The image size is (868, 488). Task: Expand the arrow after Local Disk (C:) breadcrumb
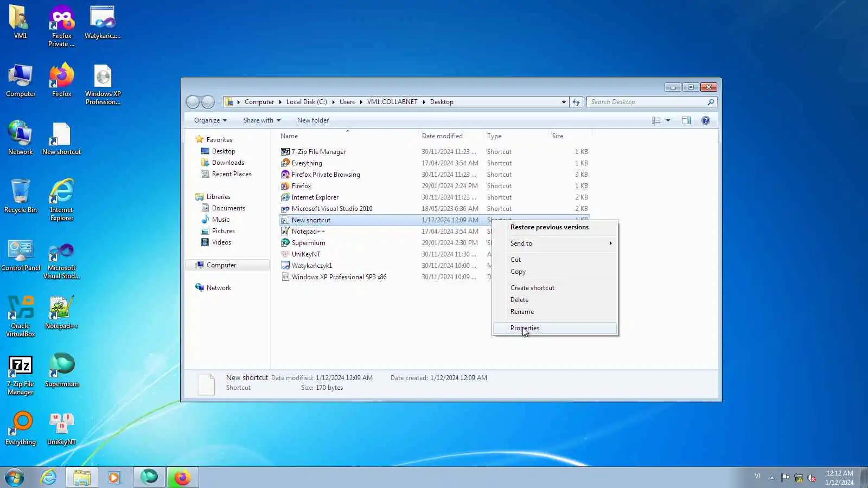pyautogui.click(x=333, y=102)
